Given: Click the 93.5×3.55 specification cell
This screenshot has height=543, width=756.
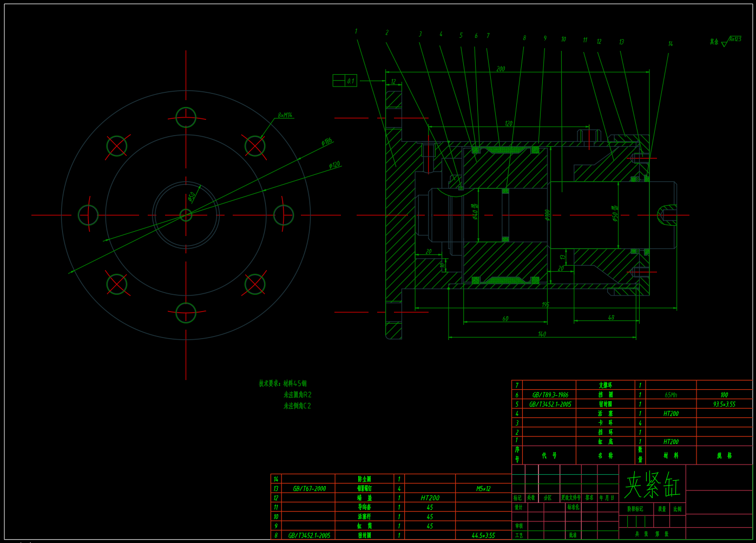Looking at the screenshot, I should 724,404.
